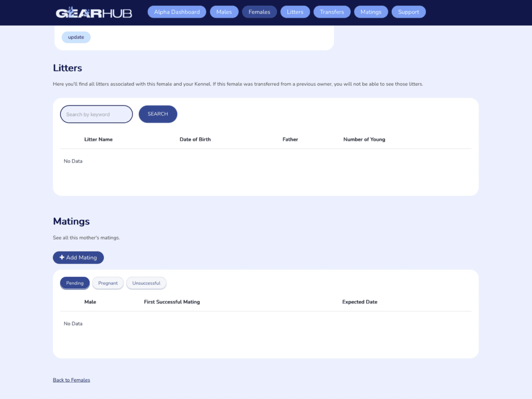Click the Litter Name column header
532x399 pixels.
tap(98, 139)
